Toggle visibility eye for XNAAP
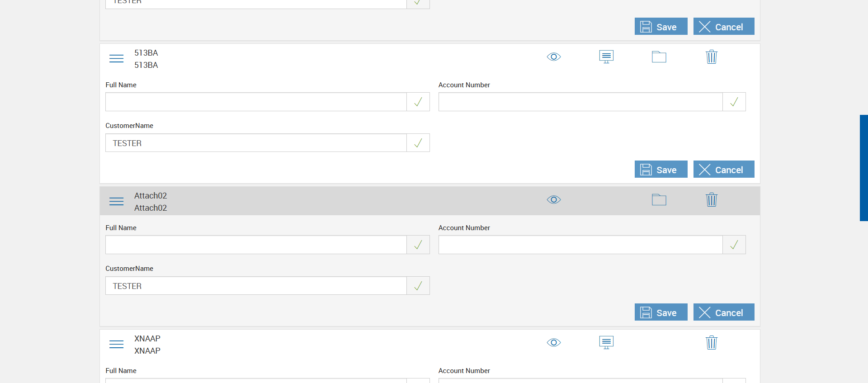The height and width of the screenshot is (383, 868). (x=554, y=343)
